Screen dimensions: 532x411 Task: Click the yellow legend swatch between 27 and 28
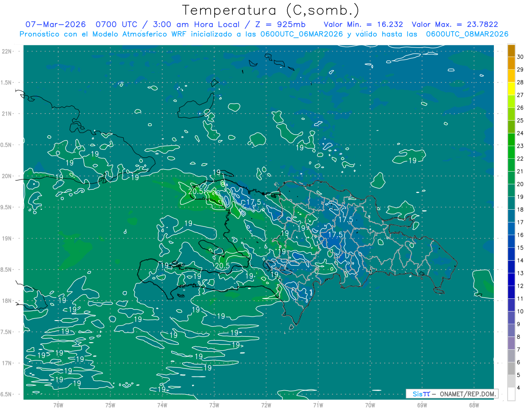511,89
